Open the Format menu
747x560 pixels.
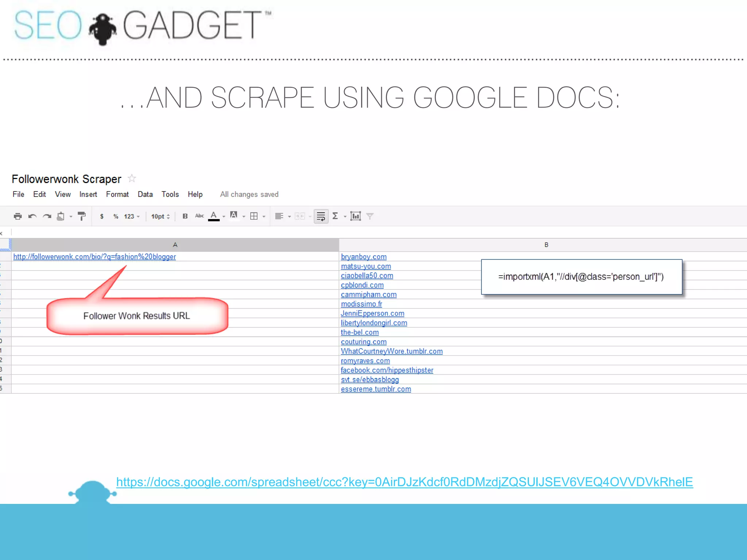[x=117, y=194]
